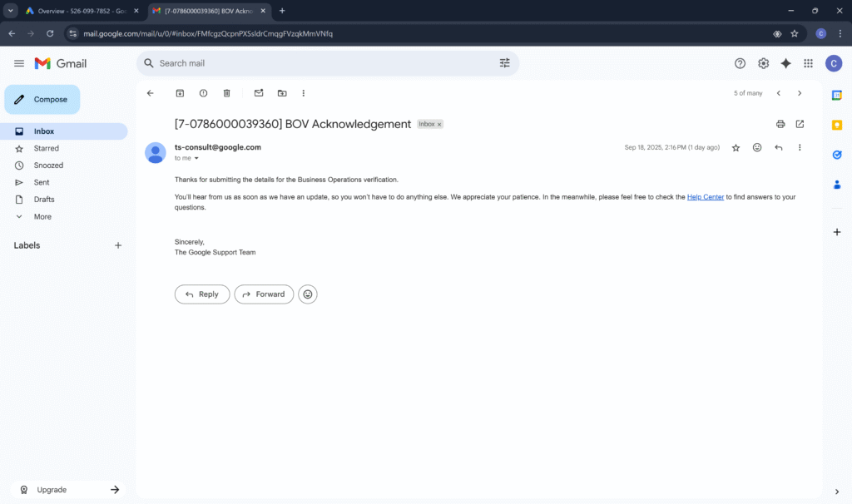Open the email in a new window

(x=800, y=124)
